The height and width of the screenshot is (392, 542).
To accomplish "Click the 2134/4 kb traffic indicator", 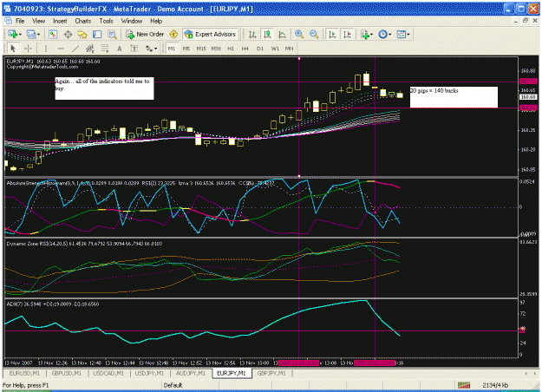I will 495,385.
